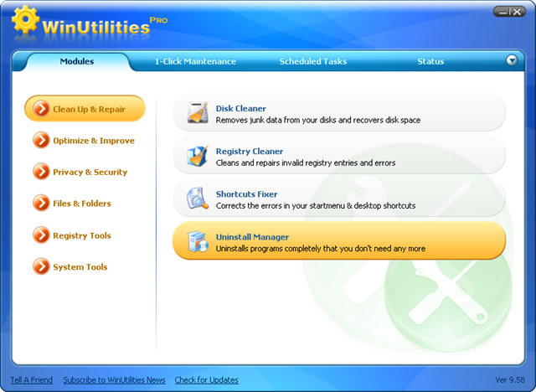Switch to the Status tab
The height and width of the screenshot is (392, 536).
pos(430,61)
